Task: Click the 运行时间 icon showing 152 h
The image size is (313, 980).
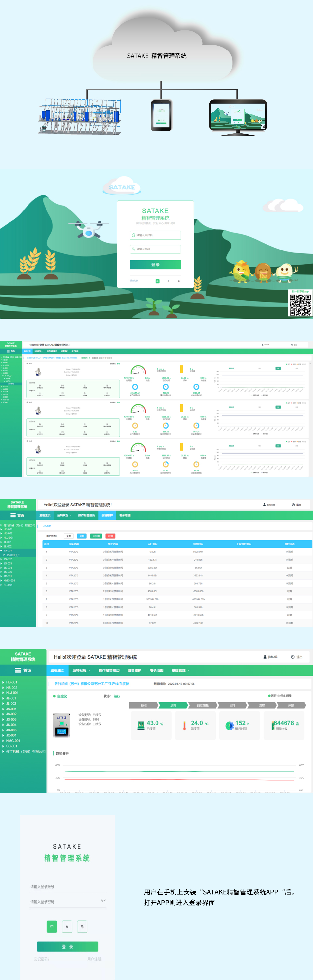Action: click(230, 726)
